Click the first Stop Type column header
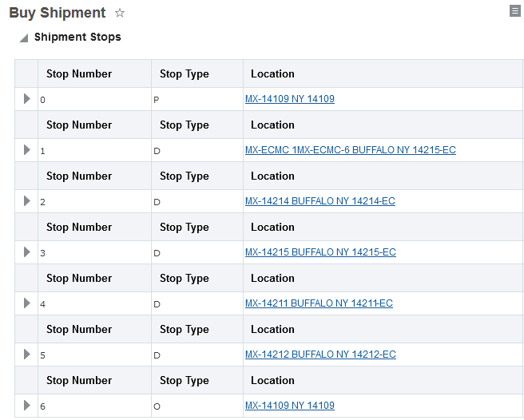 [184, 74]
